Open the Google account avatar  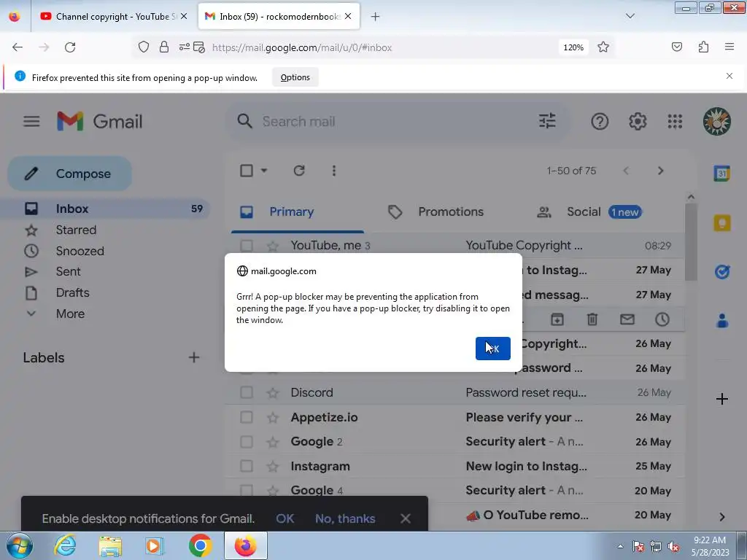(x=716, y=122)
